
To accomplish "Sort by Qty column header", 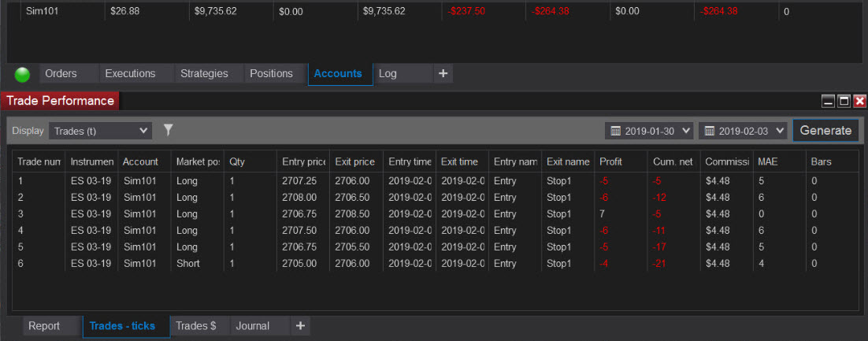I will pos(250,161).
